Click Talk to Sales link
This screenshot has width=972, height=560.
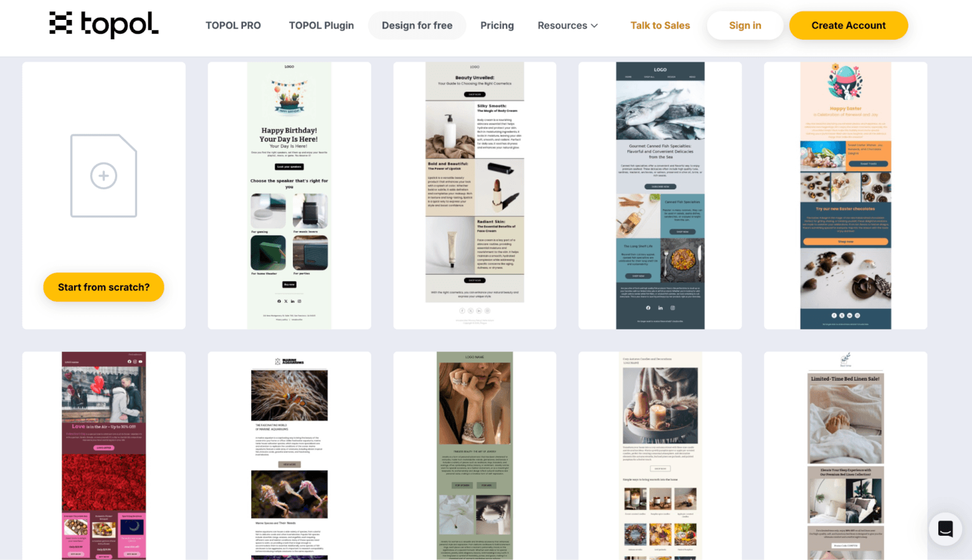click(660, 26)
